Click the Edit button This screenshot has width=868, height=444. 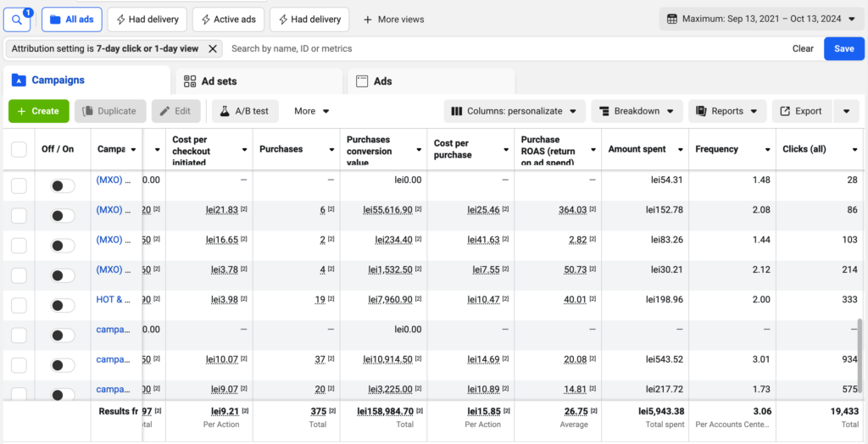176,111
